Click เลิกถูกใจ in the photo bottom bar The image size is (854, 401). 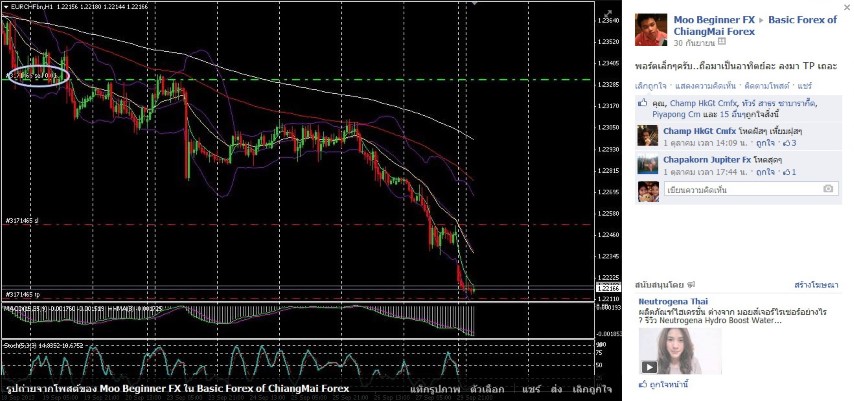pos(592,389)
